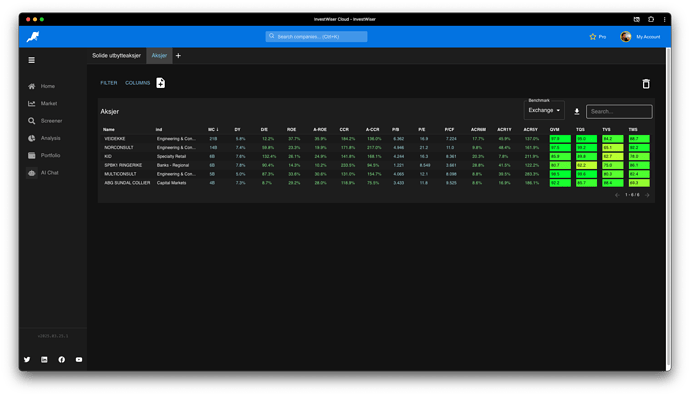Open the FILTER options

point(109,83)
